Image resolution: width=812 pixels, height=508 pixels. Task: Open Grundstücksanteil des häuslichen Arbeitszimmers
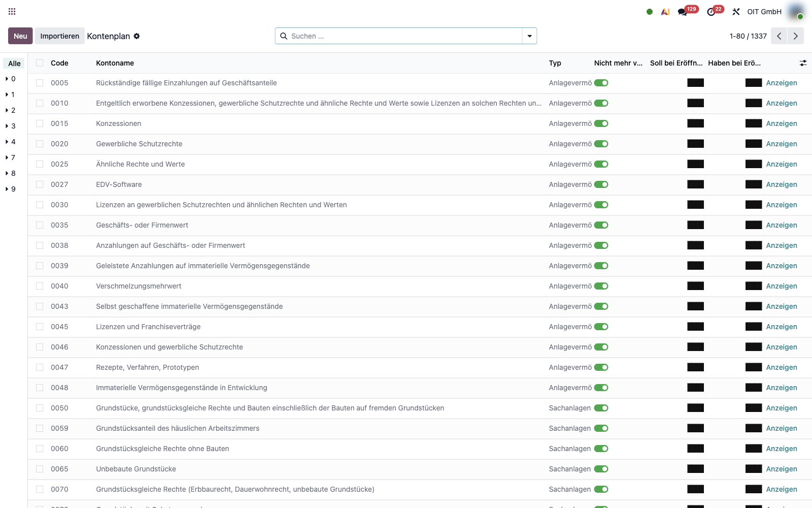178,428
